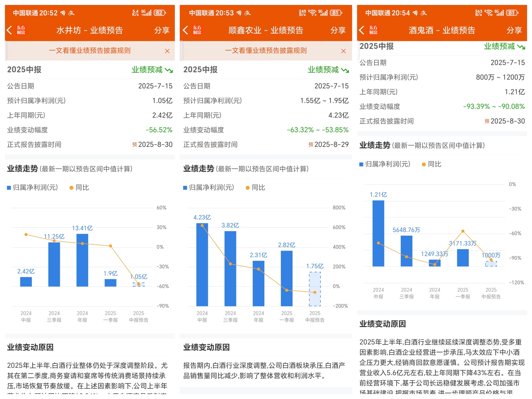Tap 预 tag beside 顺鑫农业 2025-8-29 date
Viewport: 532px width, 399px height.
click(311, 145)
